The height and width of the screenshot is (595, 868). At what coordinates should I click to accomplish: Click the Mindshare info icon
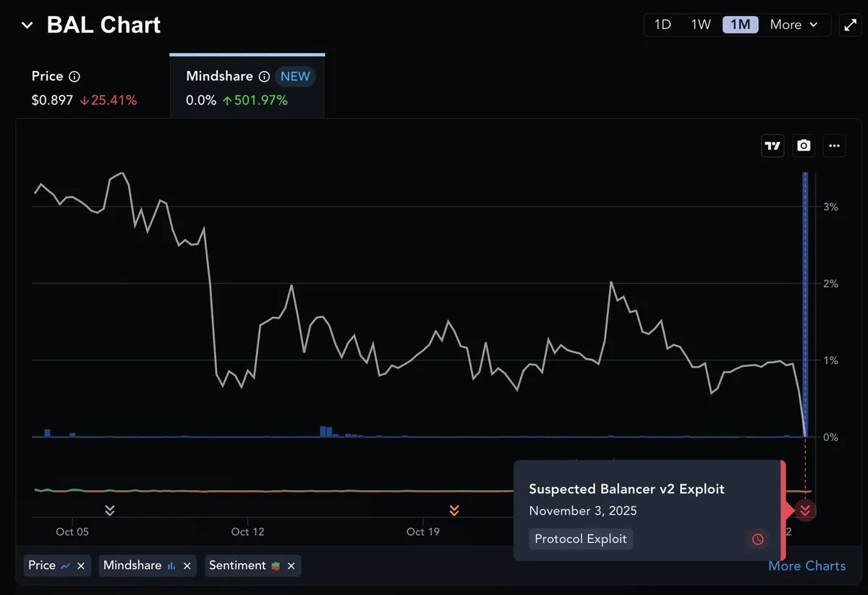click(x=264, y=77)
